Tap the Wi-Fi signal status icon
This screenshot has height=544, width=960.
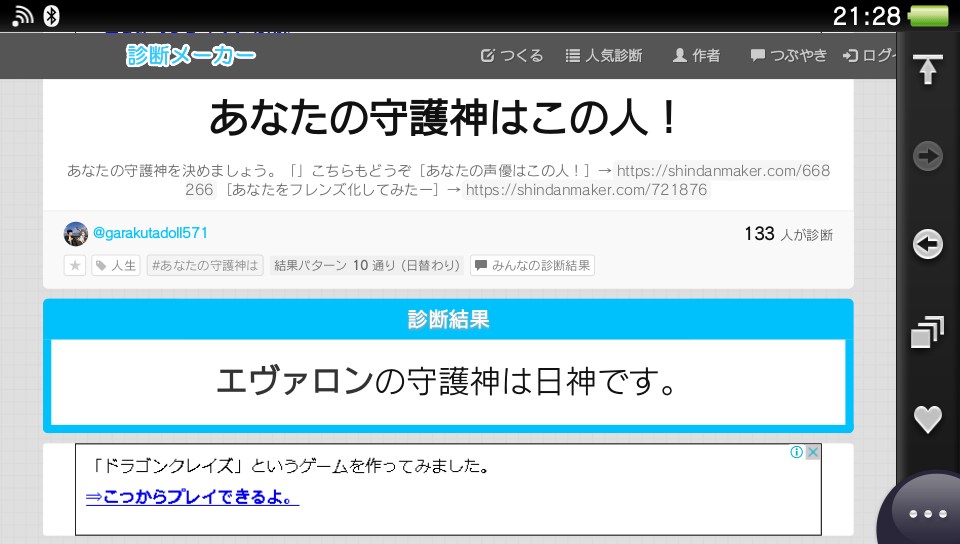23,16
